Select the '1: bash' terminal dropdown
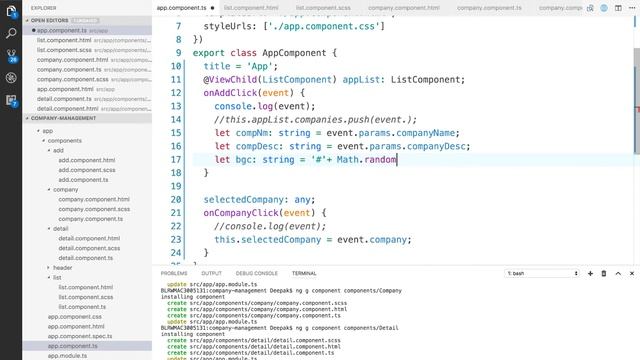Screen dimensions: 640x360 pyautogui.click(x=542, y=273)
